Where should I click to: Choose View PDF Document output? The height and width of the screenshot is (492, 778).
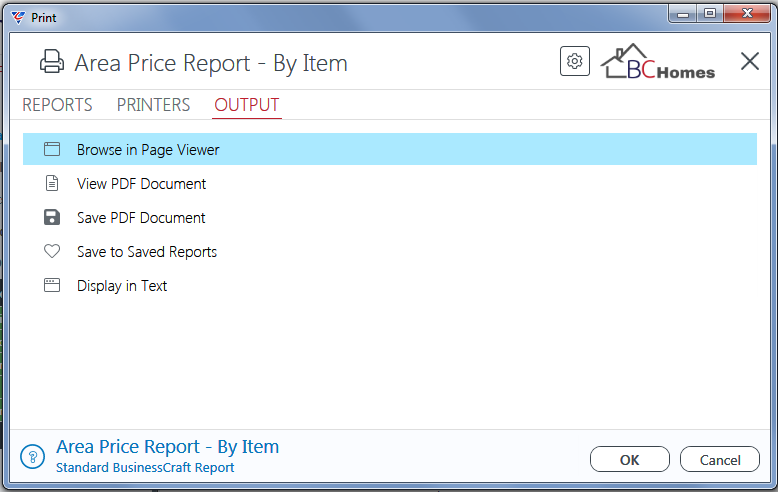[x=390, y=183]
